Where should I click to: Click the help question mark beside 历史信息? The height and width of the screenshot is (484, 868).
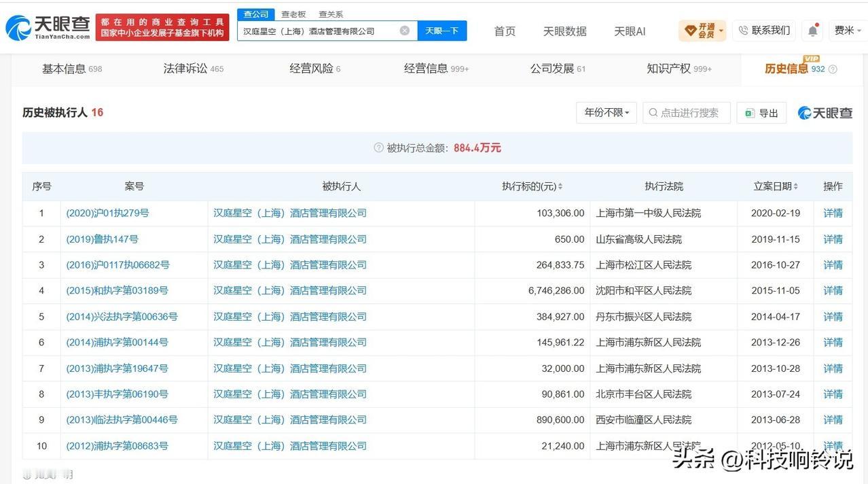833,69
